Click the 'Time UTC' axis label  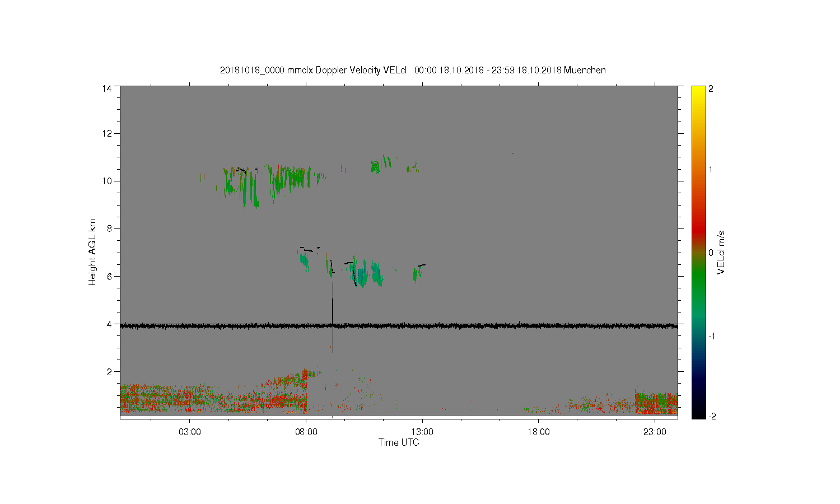(x=399, y=442)
